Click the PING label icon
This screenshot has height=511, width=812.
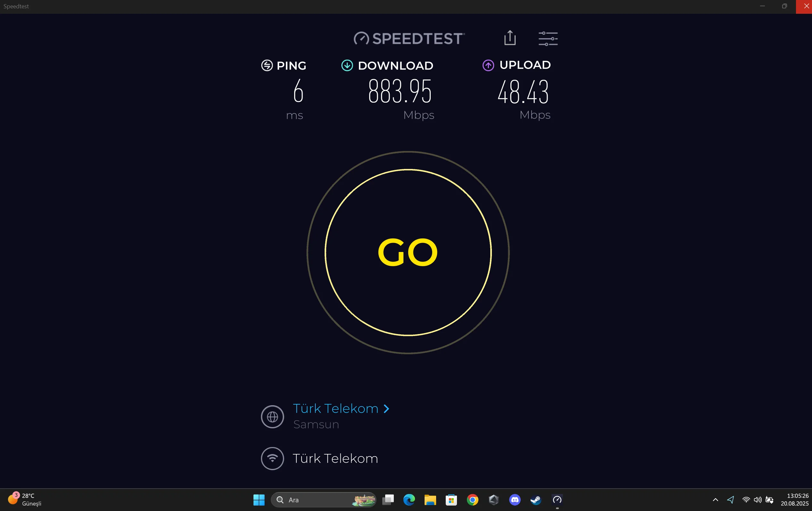[267, 65]
